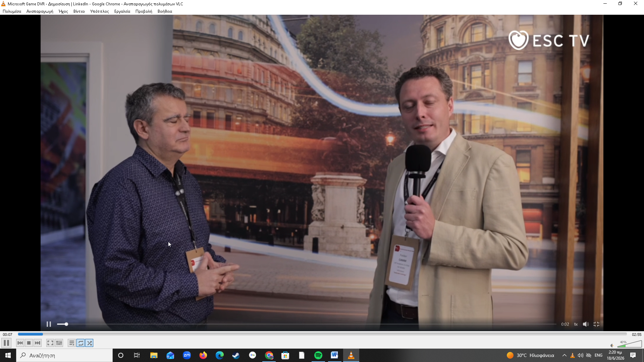The image size is (644, 362).
Task: Skip to previous media in VLC
Action: coord(20,343)
